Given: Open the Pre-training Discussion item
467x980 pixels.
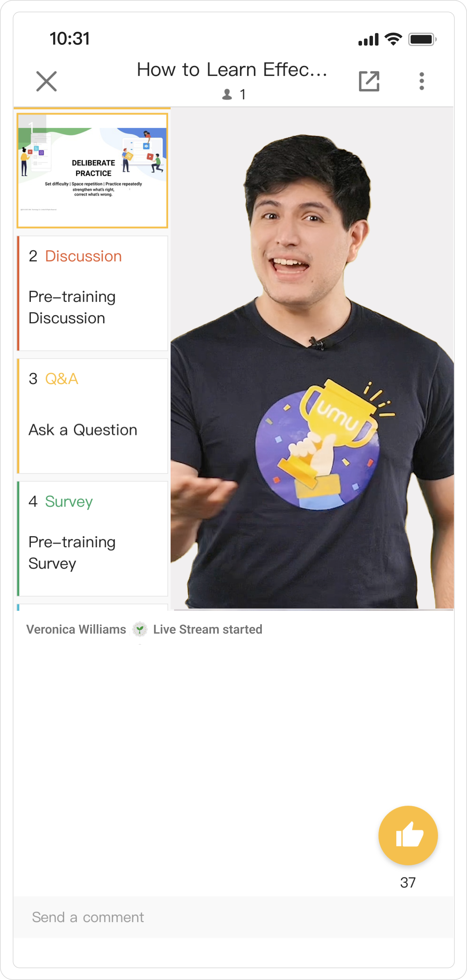Looking at the screenshot, I should click(92, 293).
